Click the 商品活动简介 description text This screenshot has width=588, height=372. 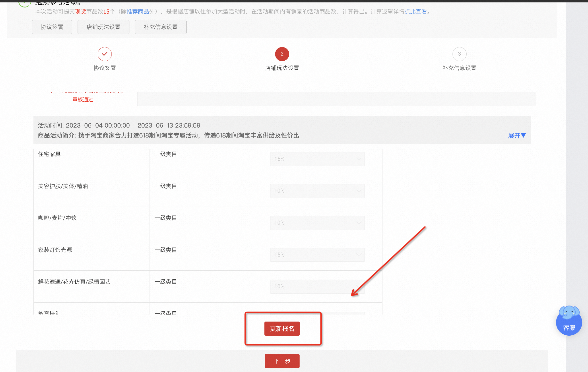point(168,135)
